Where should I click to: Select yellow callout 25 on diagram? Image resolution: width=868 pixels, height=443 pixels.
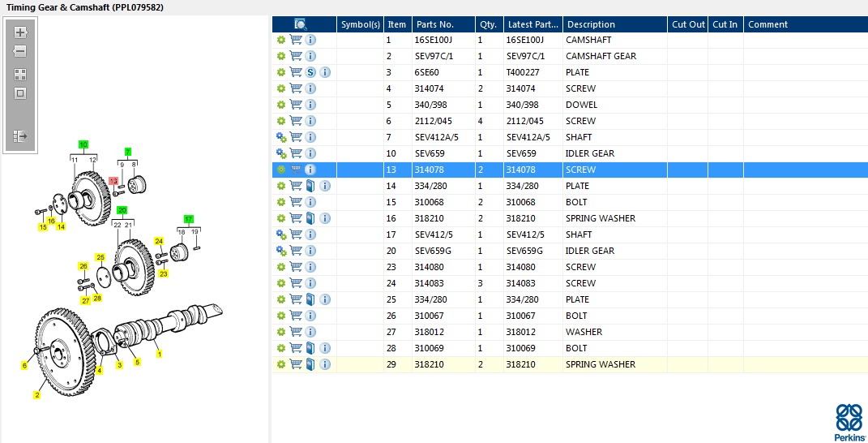[100, 256]
